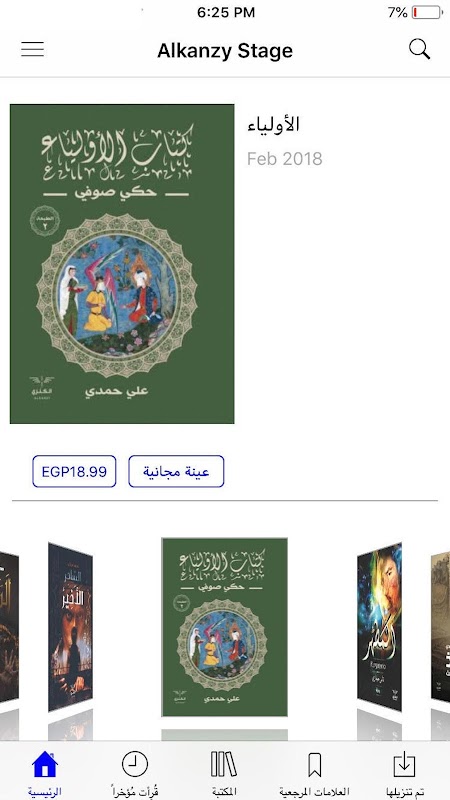Select the home tab icon
450x800 pixels.
point(45,764)
